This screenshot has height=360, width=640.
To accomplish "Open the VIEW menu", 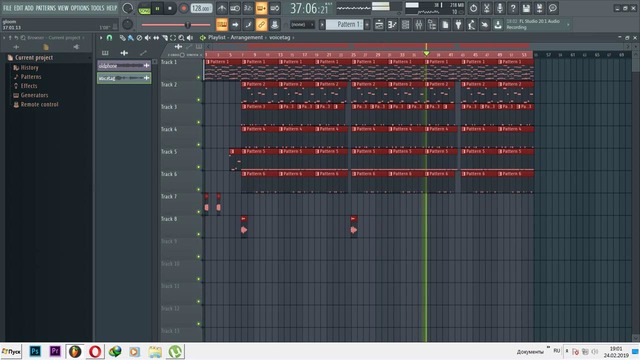I will point(63,8).
